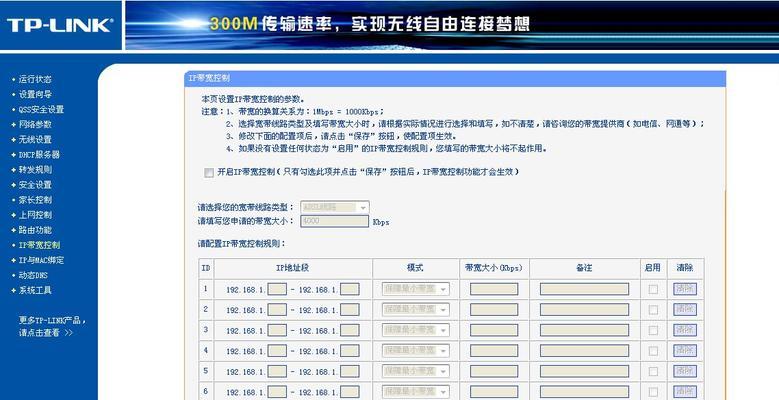Click row 3 备注 input field
The height and width of the screenshot is (400, 779).
(x=584, y=330)
